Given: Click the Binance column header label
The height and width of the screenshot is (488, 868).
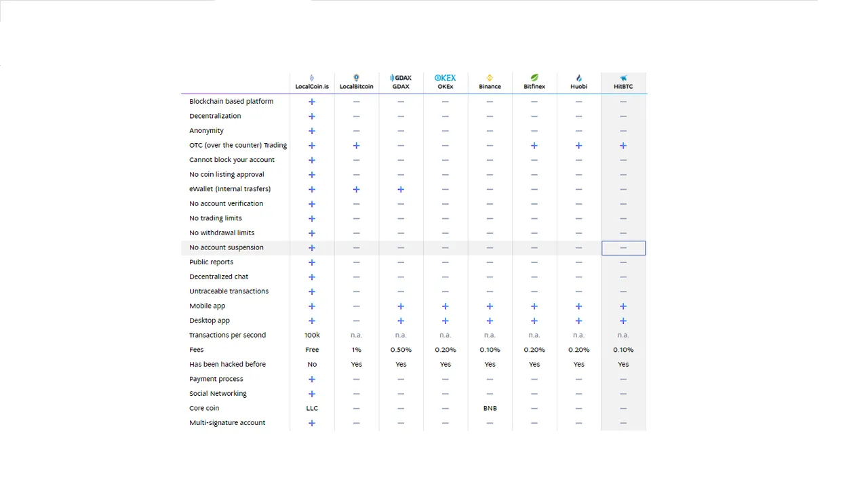Looking at the screenshot, I should 490,87.
